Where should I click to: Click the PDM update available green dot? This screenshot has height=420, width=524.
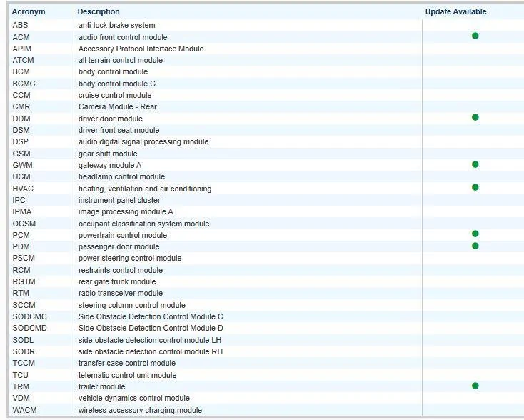click(475, 246)
